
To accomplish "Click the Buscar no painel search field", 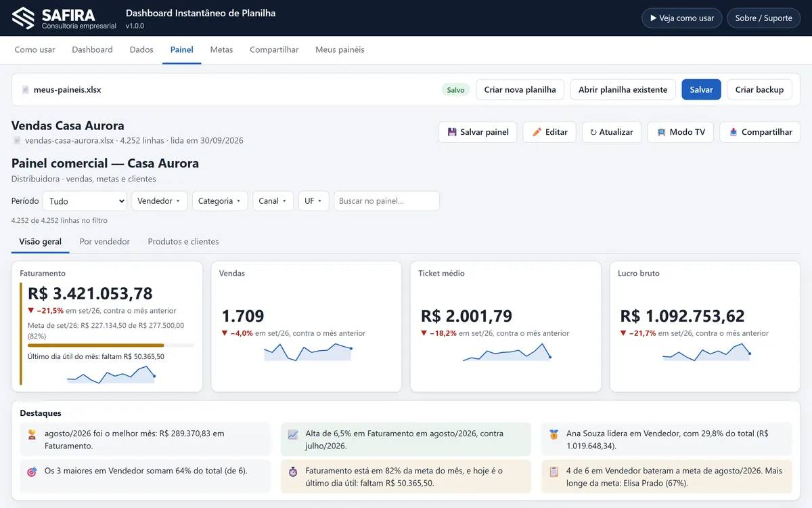I will (386, 201).
